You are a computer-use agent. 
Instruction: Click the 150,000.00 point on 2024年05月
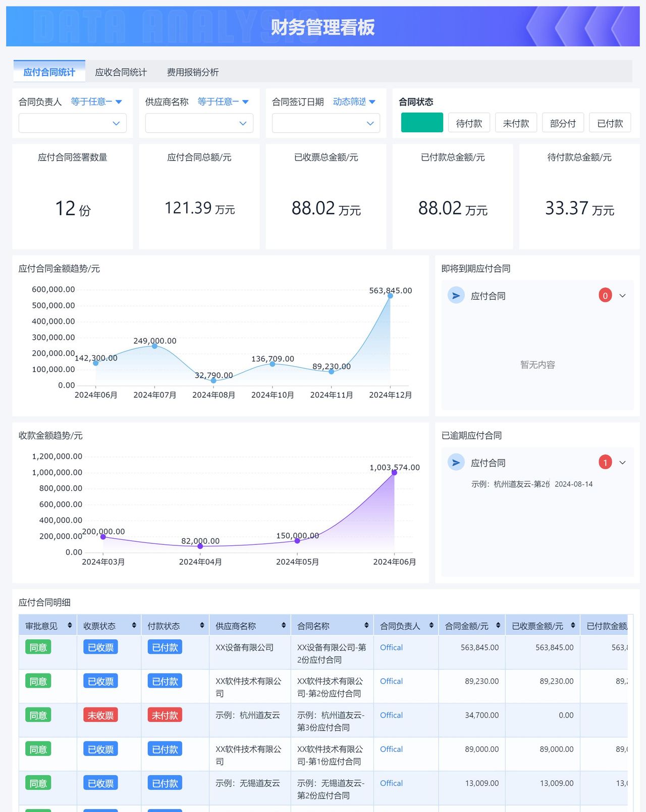[x=297, y=540]
